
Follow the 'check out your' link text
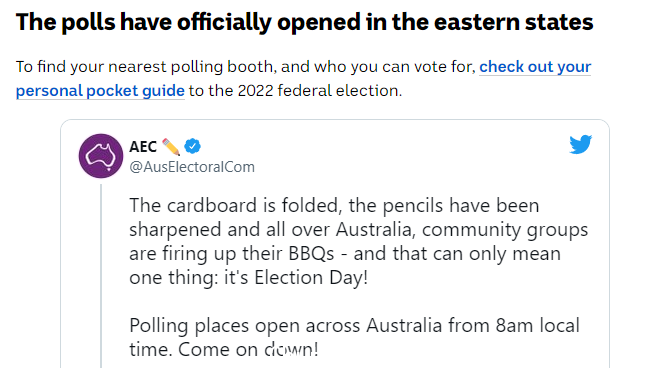tap(535, 67)
